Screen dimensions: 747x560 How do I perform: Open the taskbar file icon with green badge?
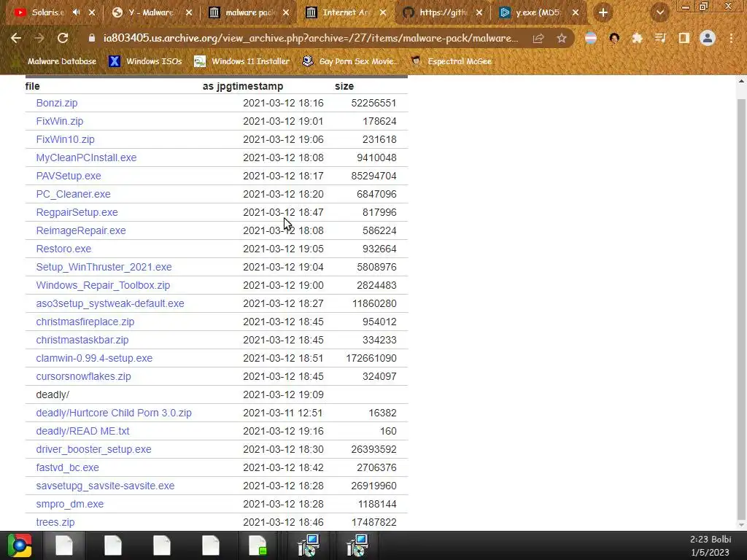(x=258, y=545)
